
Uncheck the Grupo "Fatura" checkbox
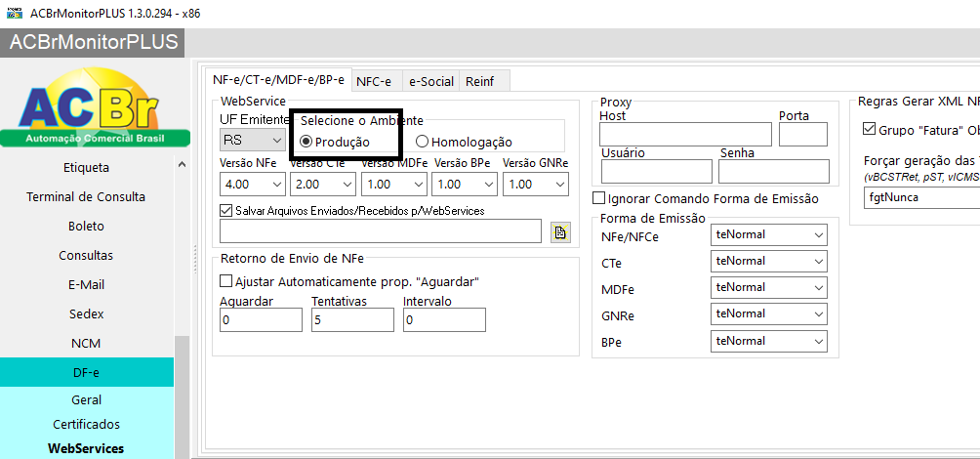[869, 130]
